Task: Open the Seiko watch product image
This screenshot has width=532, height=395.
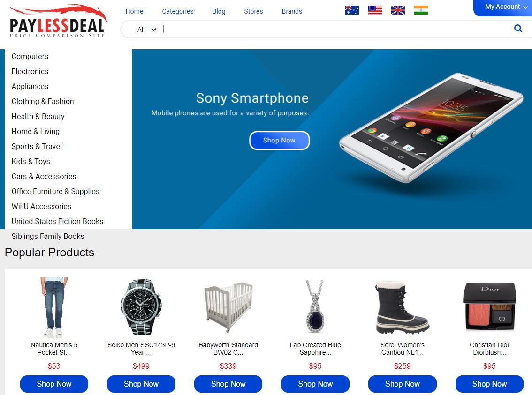Action: pyautogui.click(x=141, y=307)
